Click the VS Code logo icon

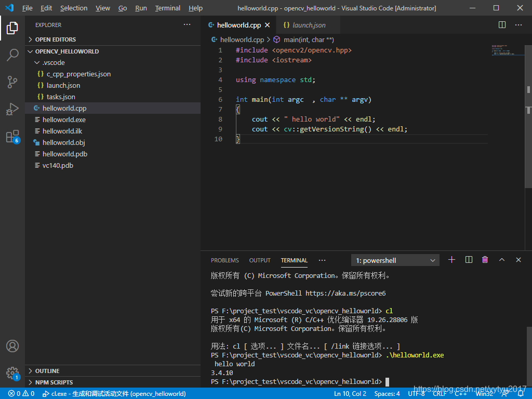coord(9,8)
